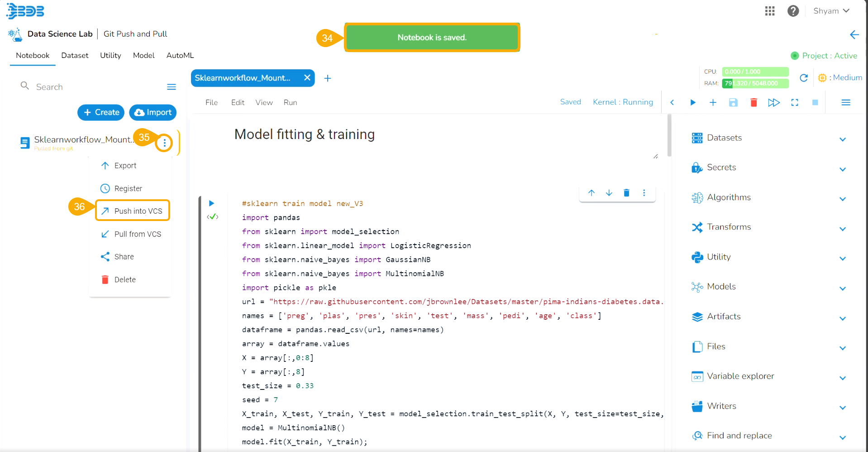Collapse the notebook toolbar left chevron
Screen dimensions: 868x452
coord(672,102)
